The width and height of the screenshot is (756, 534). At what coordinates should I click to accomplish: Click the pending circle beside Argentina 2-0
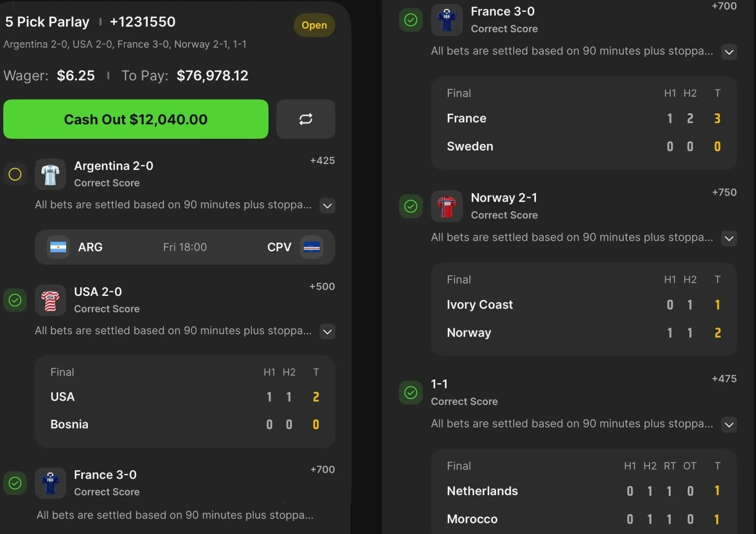tap(15, 174)
